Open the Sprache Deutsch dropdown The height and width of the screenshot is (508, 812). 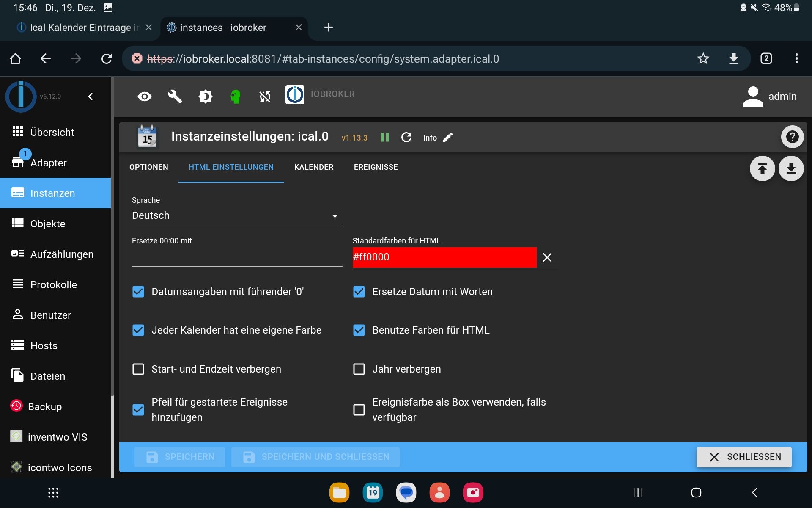pos(237,216)
